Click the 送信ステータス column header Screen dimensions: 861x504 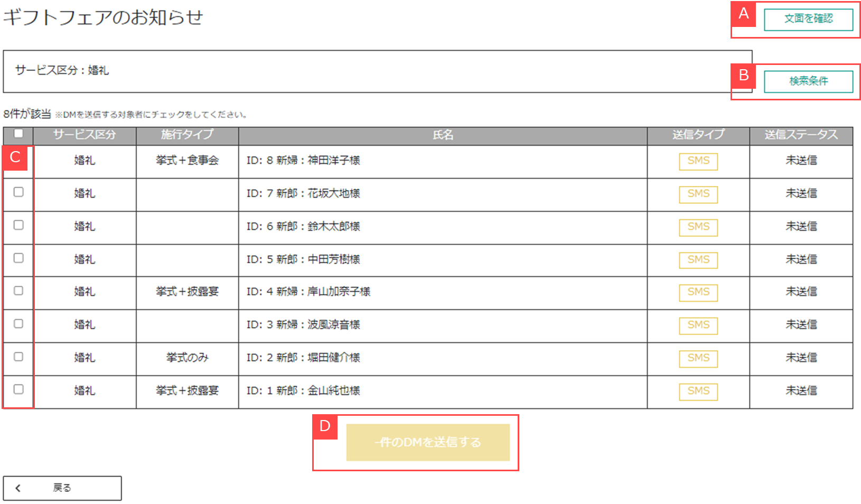[801, 135]
